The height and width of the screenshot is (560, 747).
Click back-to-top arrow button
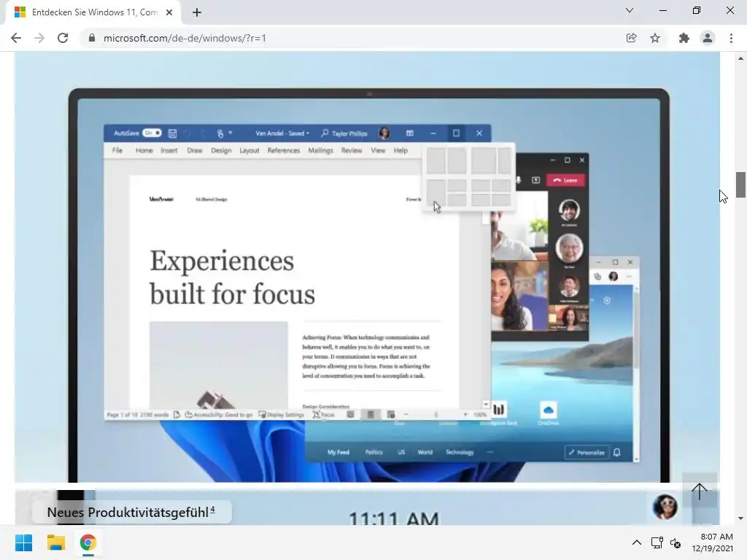click(x=700, y=491)
